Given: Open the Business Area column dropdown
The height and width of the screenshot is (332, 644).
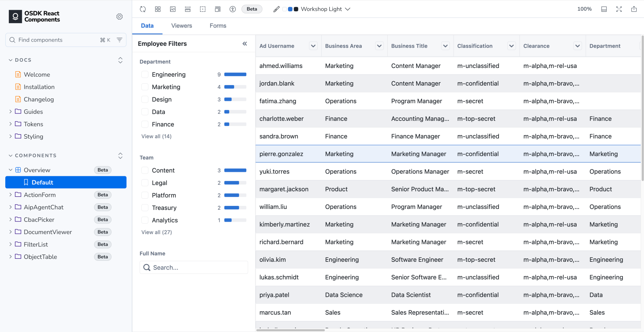Looking at the screenshot, I should (379, 46).
